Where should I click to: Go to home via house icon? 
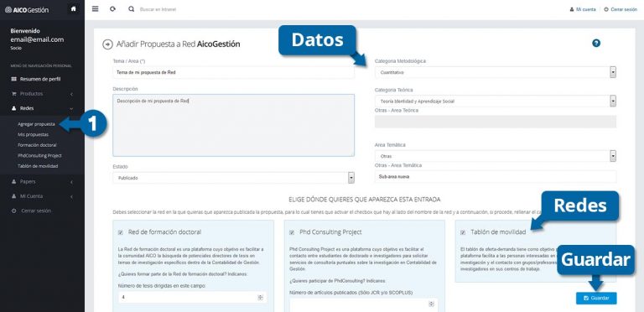click(74, 8)
